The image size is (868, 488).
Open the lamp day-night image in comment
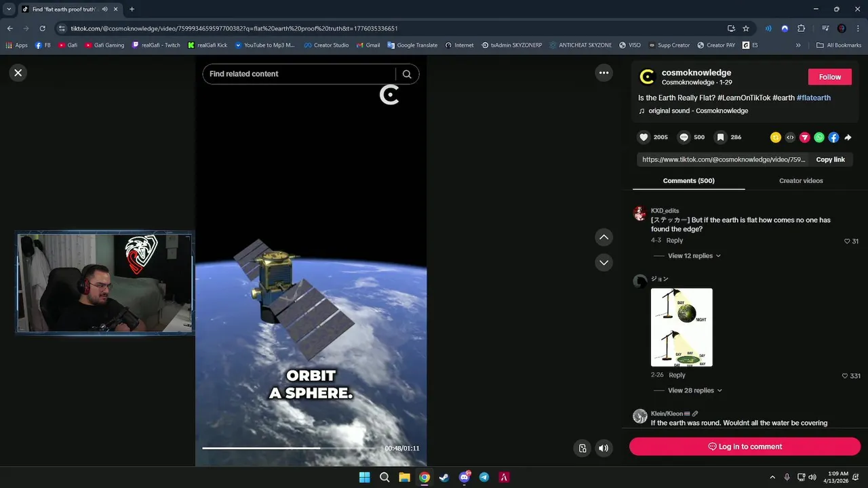pyautogui.click(x=682, y=327)
